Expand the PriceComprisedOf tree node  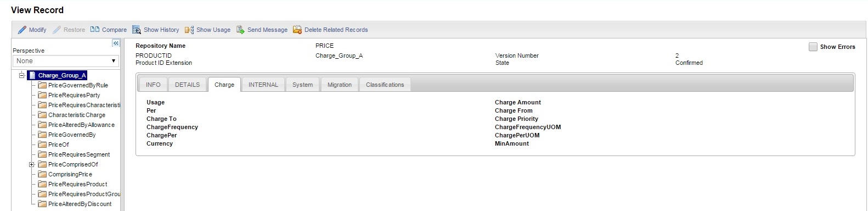tap(32, 164)
